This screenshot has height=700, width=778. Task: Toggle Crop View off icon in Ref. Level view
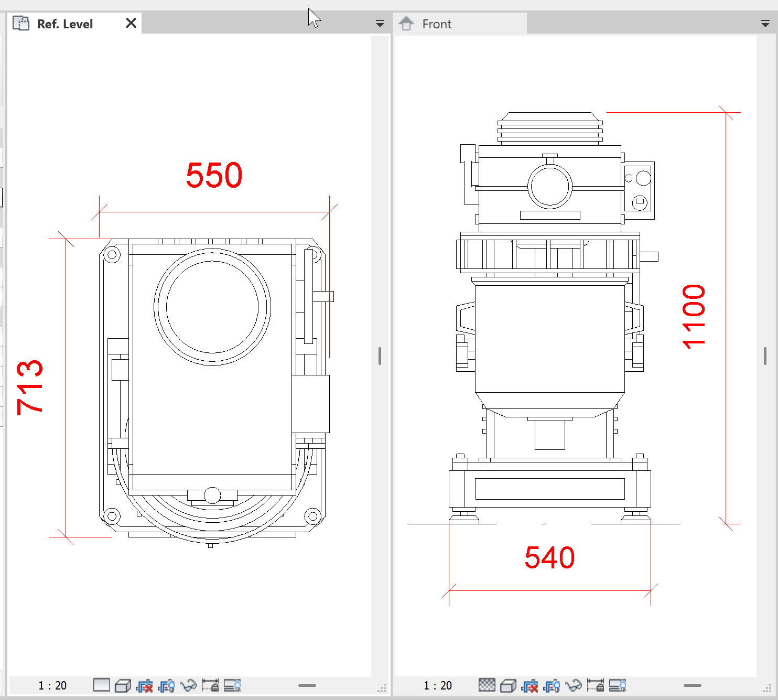(x=145, y=685)
